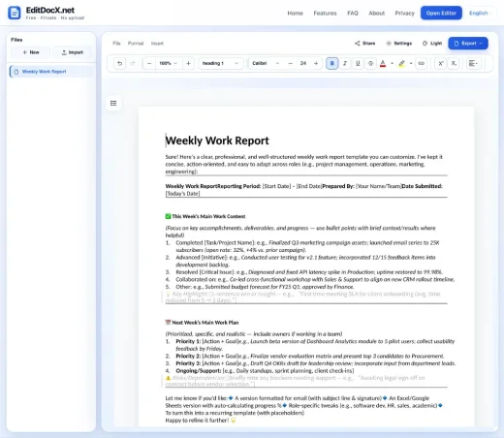Open the English language dropdown
This screenshot has height=438, width=504.
[x=480, y=13]
